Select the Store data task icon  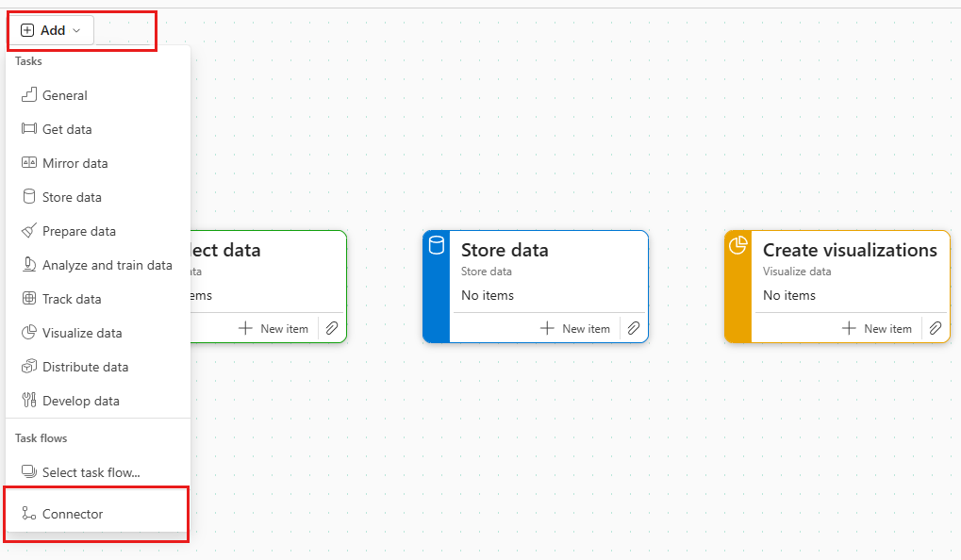click(x=28, y=197)
